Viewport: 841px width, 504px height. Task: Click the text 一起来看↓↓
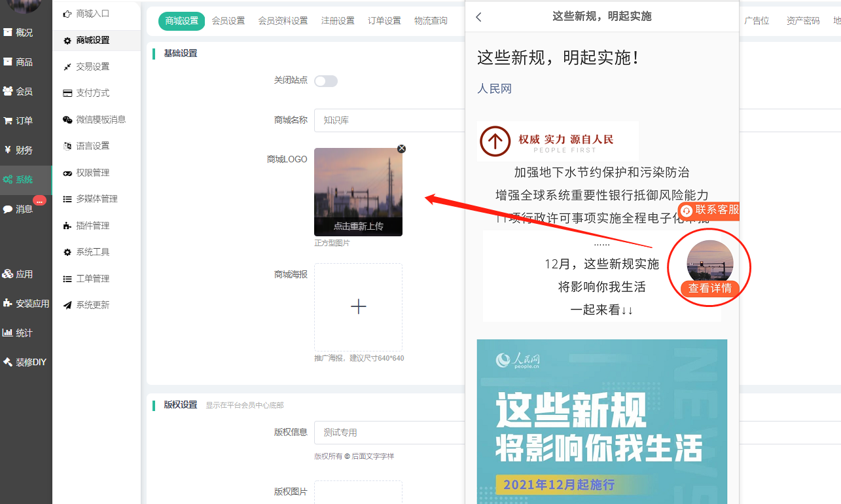pos(601,310)
